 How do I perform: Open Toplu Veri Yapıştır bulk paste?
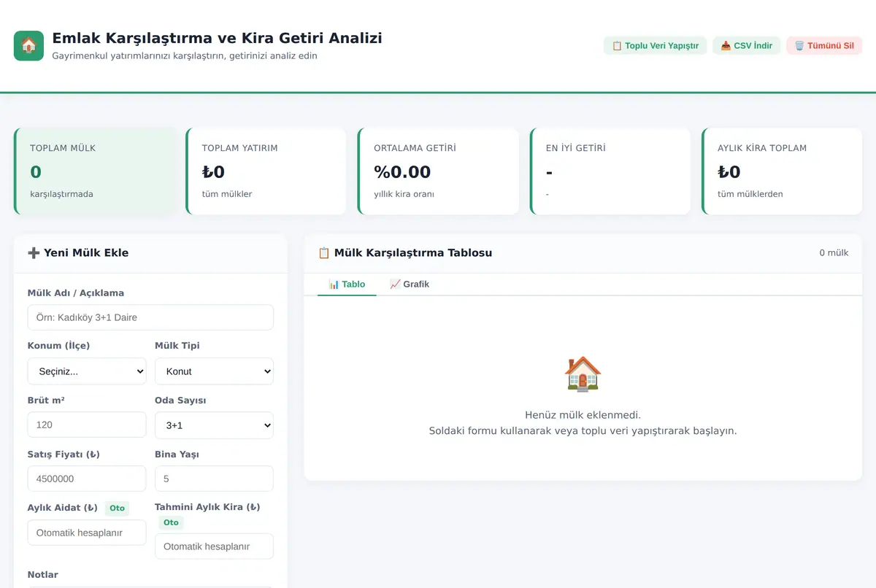pyautogui.click(x=655, y=45)
